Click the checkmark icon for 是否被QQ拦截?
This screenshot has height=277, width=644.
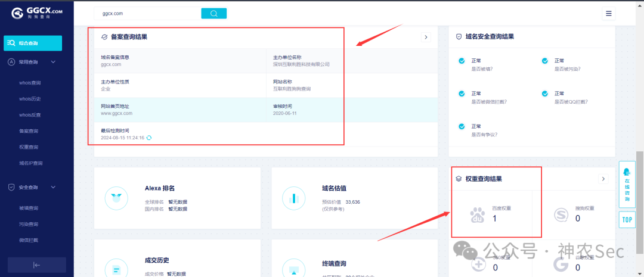point(545,94)
